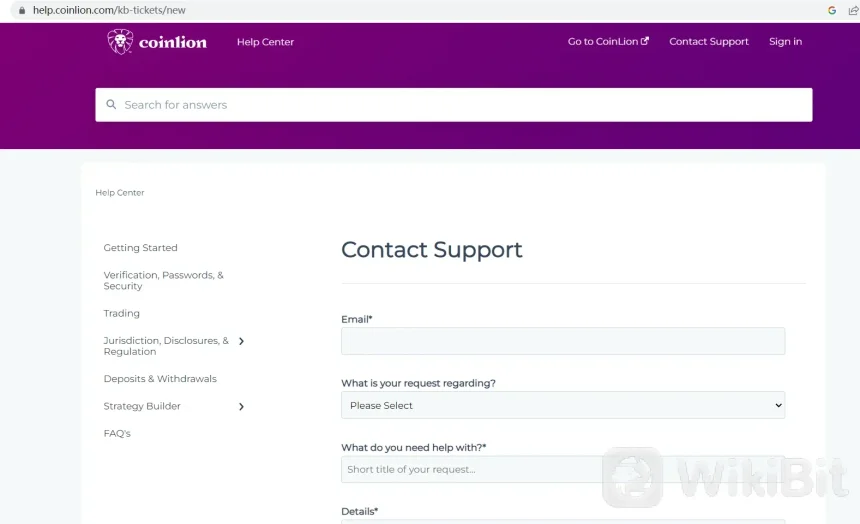Open the Help Center header tab
860x524 pixels.
pyautogui.click(x=265, y=42)
